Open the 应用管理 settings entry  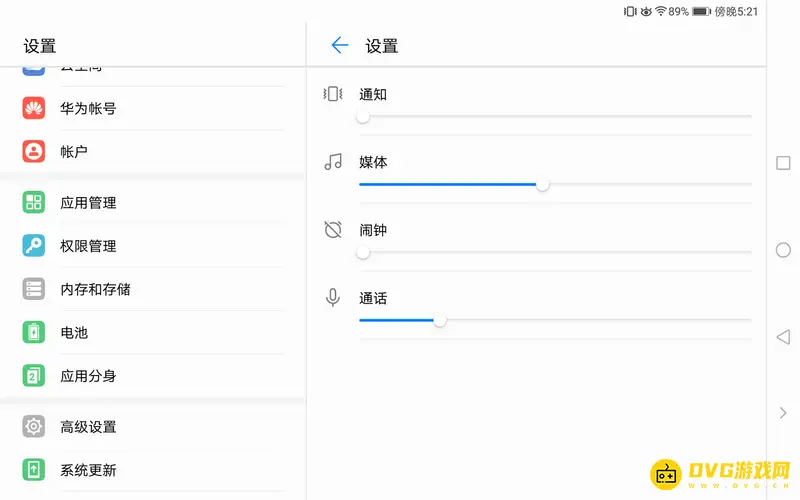153,202
